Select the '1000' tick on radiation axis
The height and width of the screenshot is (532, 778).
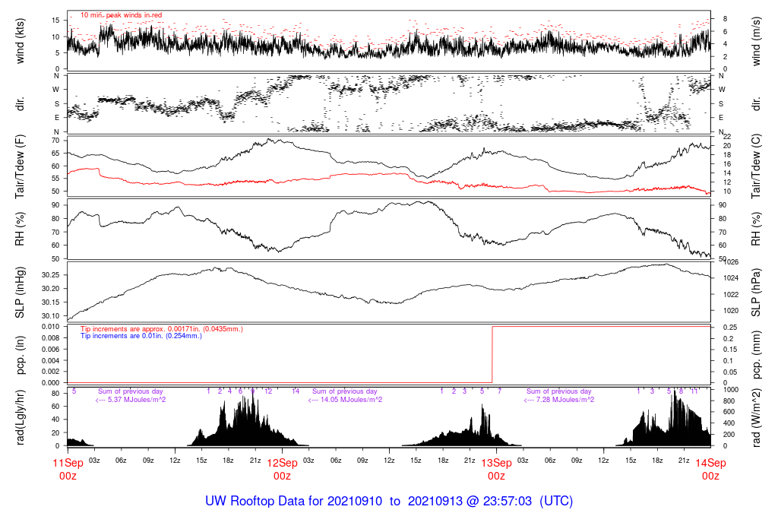[x=731, y=390]
